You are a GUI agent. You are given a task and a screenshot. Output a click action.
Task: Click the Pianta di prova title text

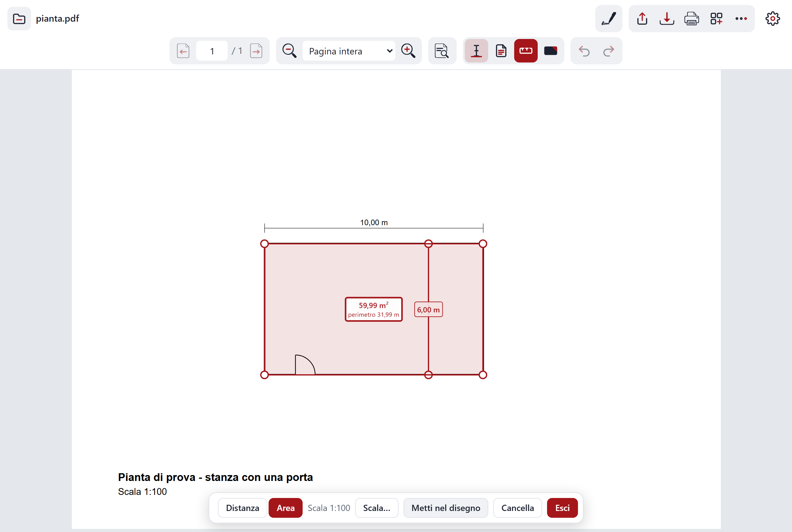tap(215, 477)
